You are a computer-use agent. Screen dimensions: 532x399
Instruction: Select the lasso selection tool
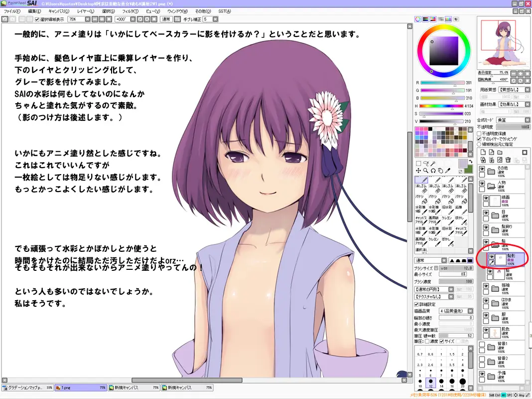(x=426, y=163)
